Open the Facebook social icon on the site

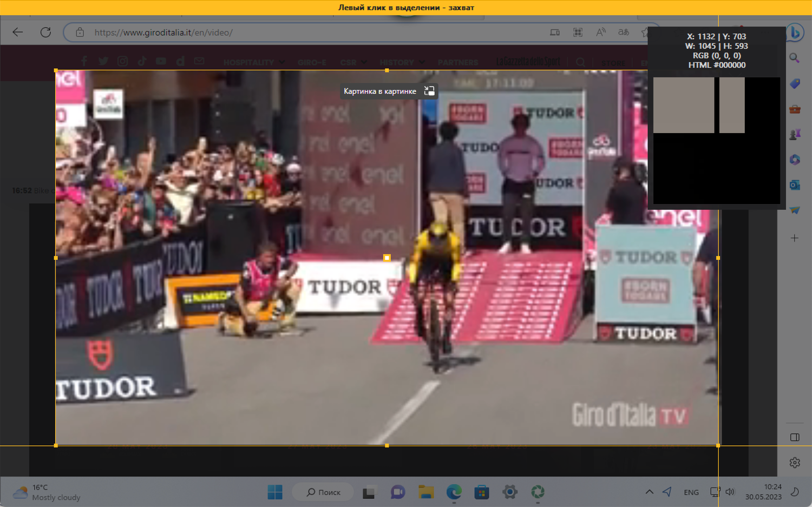pyautogui.click(x=84, y=61)
